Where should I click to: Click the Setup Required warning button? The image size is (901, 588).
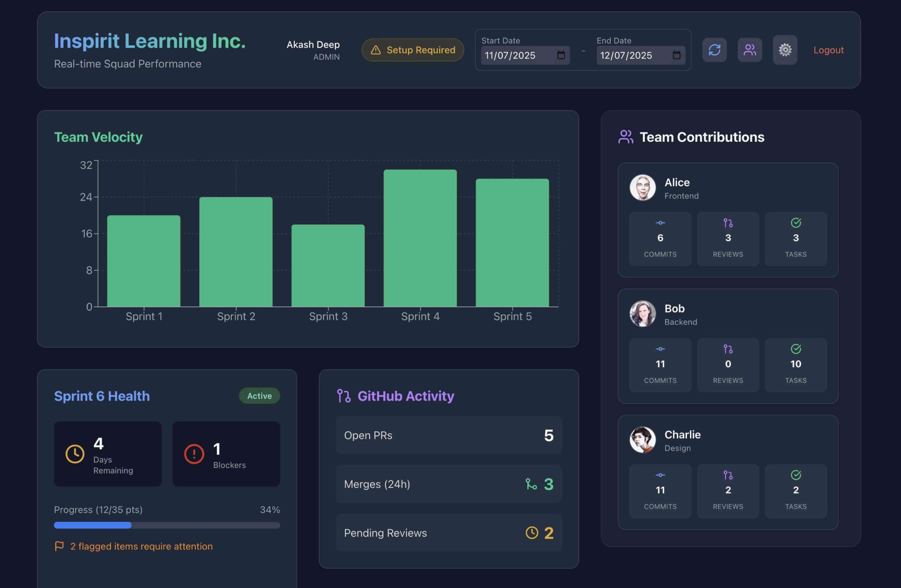[x=412, y=50]
